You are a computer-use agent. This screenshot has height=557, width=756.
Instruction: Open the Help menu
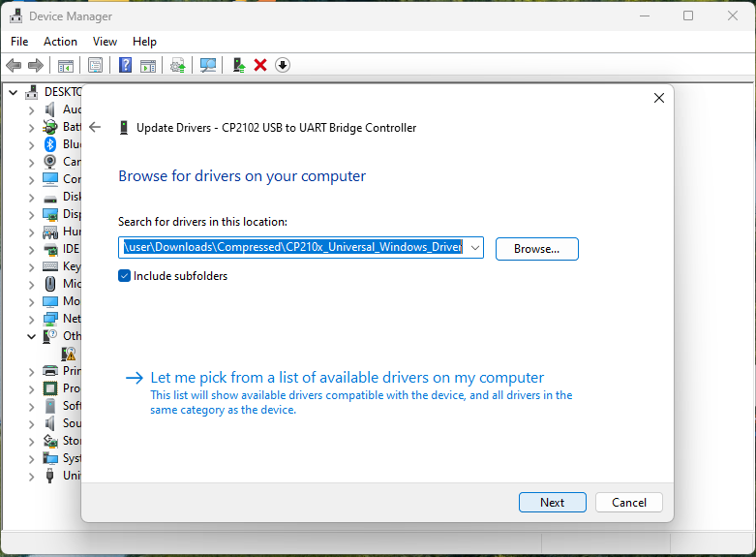(144, 42)
